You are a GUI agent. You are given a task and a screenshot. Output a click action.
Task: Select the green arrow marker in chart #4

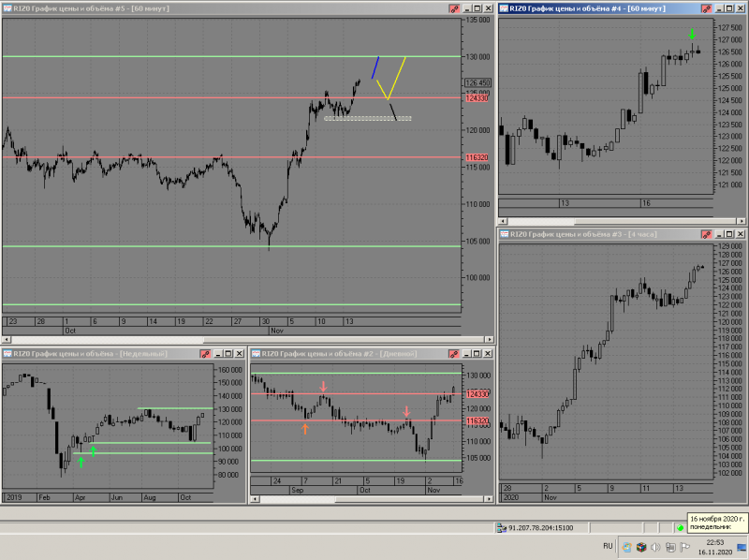point(692,34)
